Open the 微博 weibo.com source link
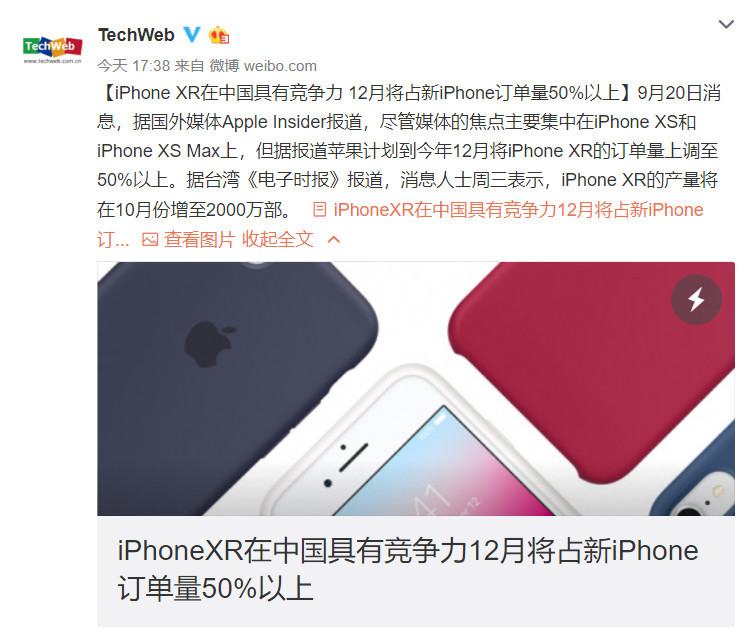The image size is (746, 635). pyautogui.click(x=263, y=66)
